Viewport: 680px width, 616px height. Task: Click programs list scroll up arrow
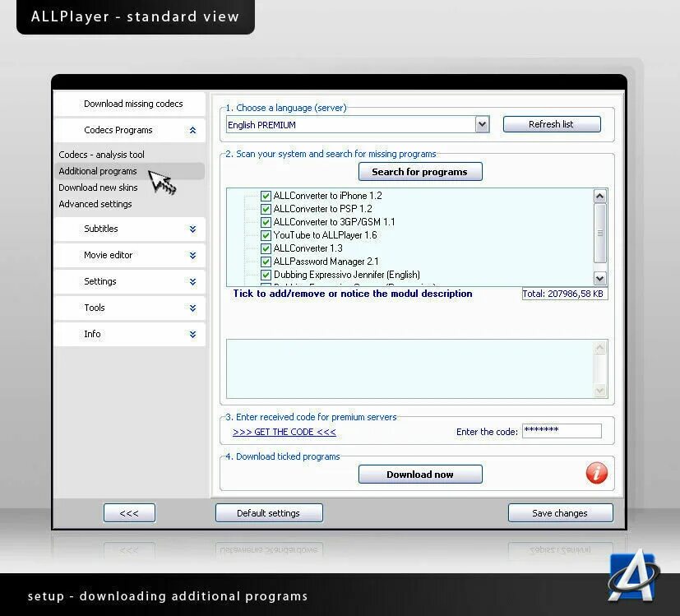(x=599, y=196)
